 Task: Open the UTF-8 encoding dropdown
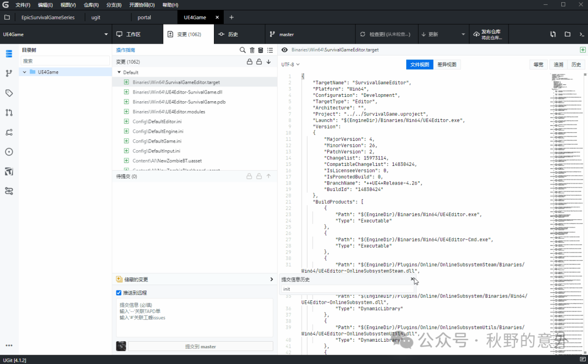coord(291,65)
